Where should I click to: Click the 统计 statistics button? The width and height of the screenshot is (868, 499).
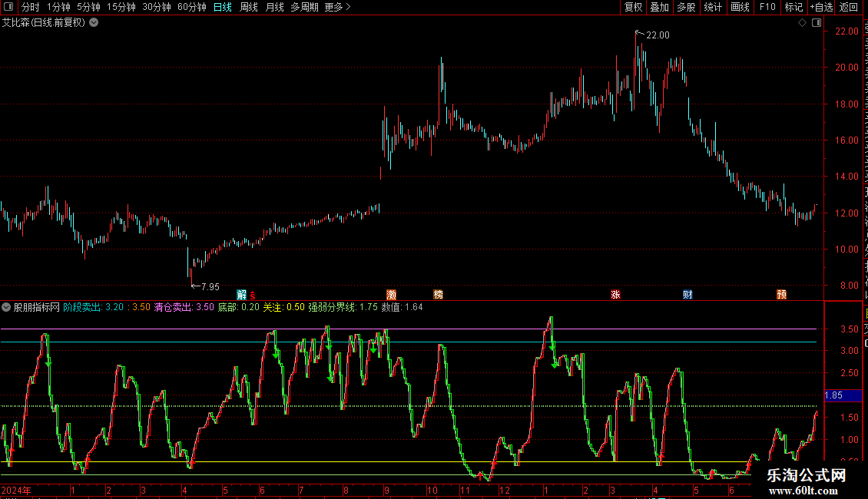(712, 7)
